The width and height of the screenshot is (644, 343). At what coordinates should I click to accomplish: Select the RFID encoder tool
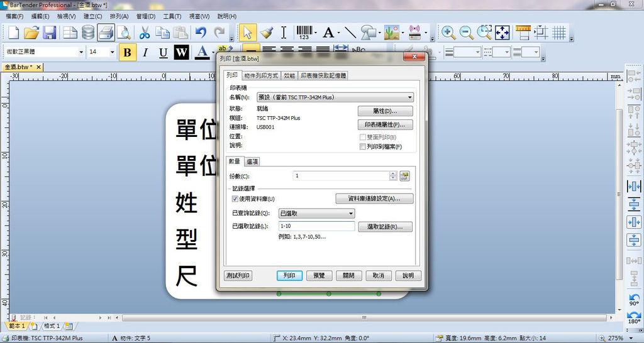click(x=415, y=33)
